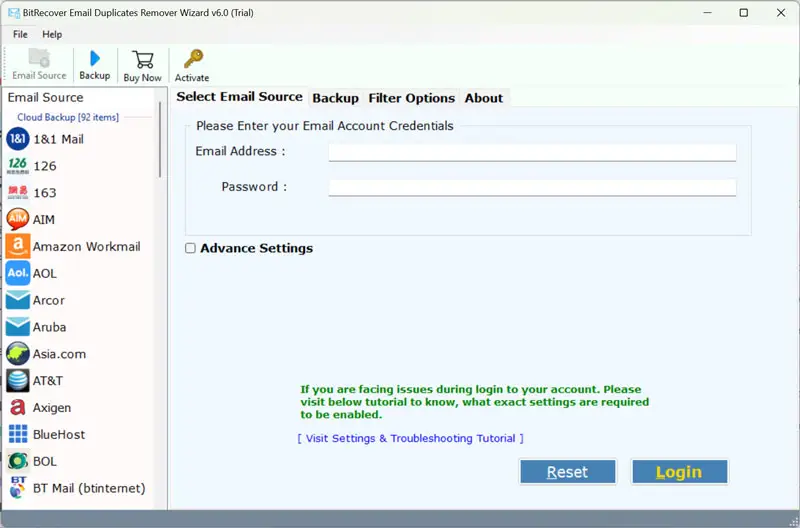The height and width of the screenshot is (528, 800).
Task: Select the BOL icon
Action: (18, 461)
